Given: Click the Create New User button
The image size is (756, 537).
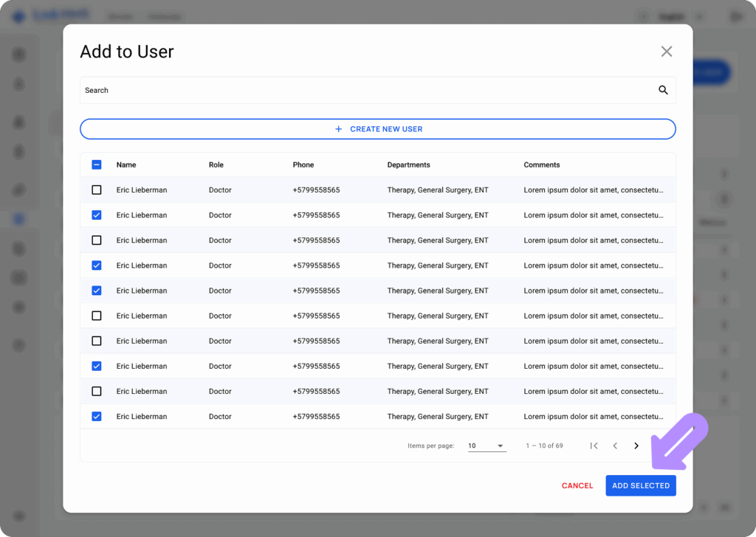Looking at the screenshot, I should click(377, 128).
